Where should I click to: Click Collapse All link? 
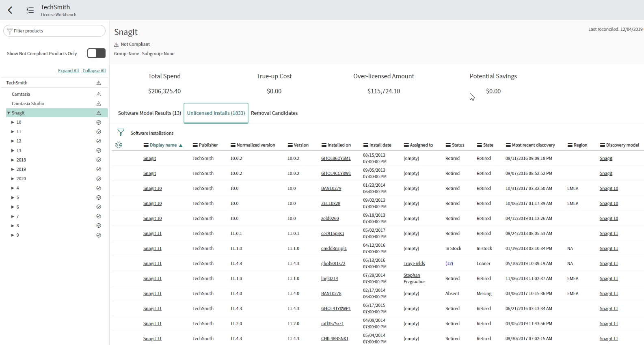94,71
